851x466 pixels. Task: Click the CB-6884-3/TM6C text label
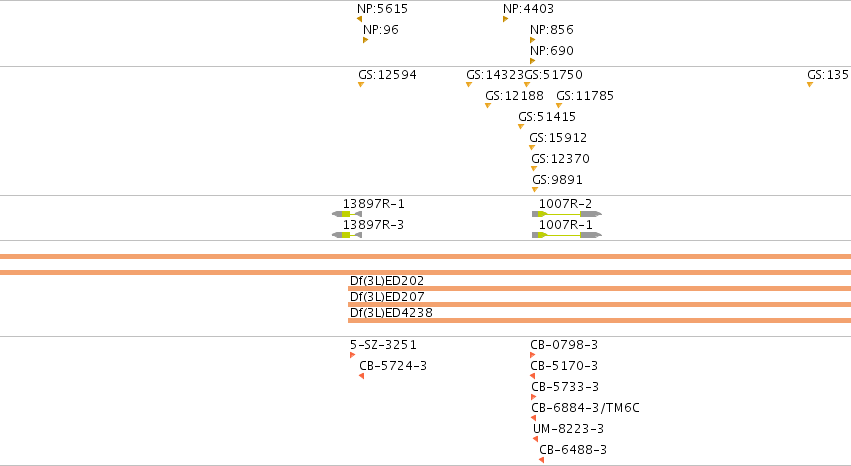coord(586,408)
